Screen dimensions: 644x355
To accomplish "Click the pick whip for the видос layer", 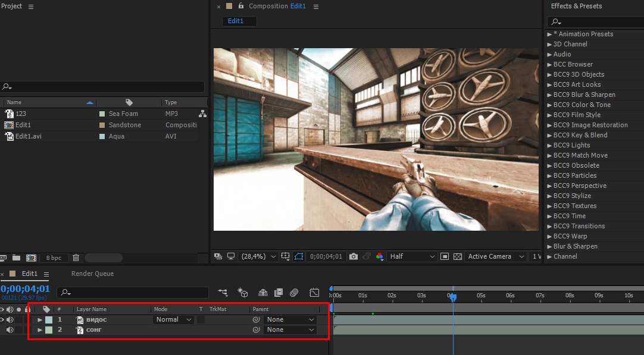I will coord(257,319).
